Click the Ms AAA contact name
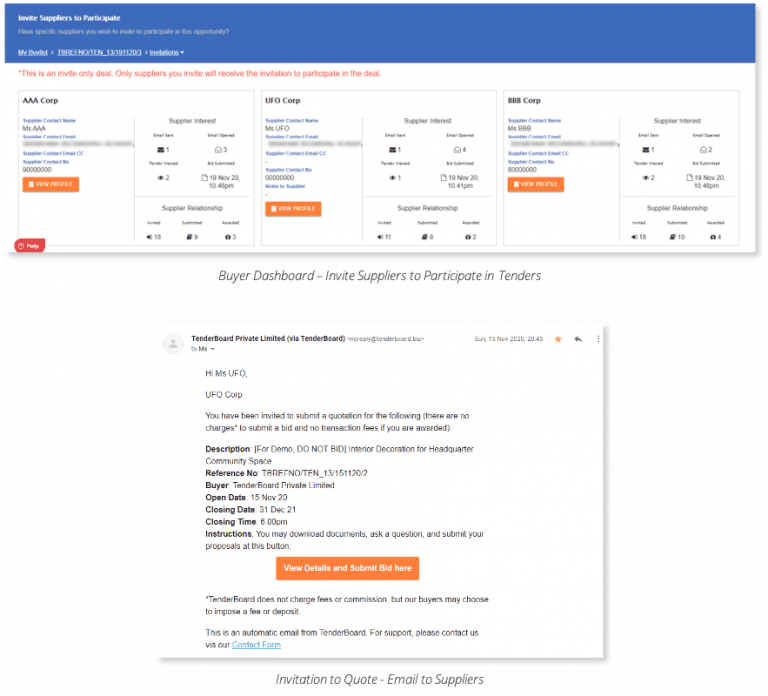Image resolution: width=768 pixels, height=696 pixels. coord(34,128)
